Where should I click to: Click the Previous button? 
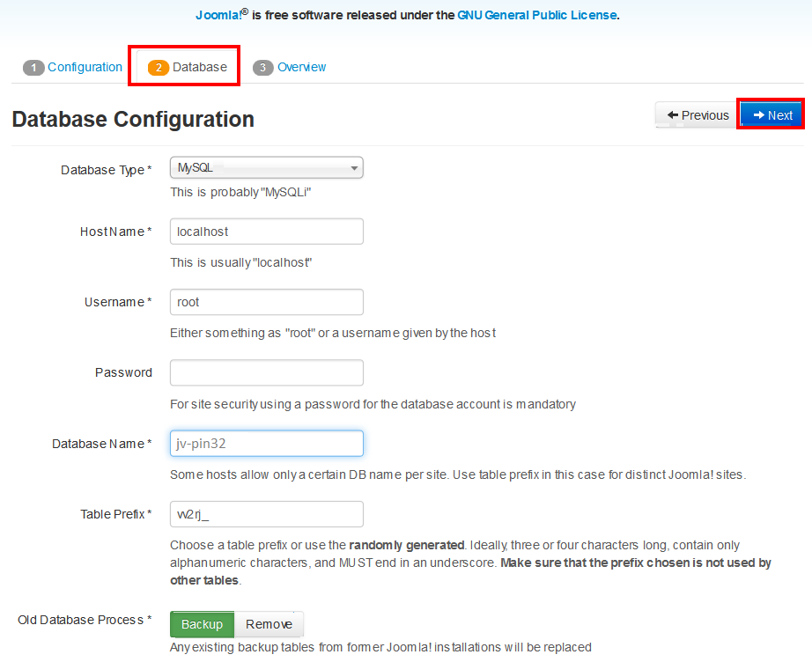tap(698, 115)
